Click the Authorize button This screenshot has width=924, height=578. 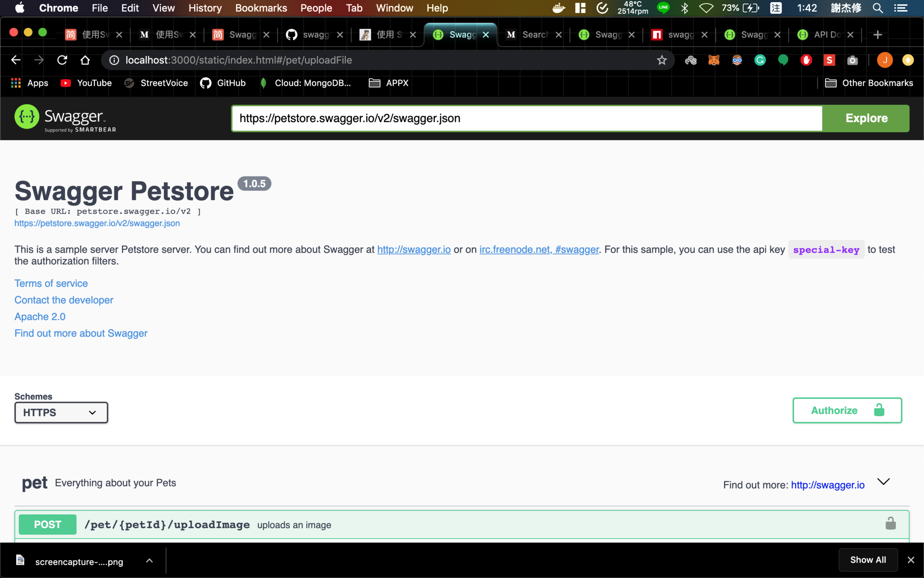[x=847, y=410]
